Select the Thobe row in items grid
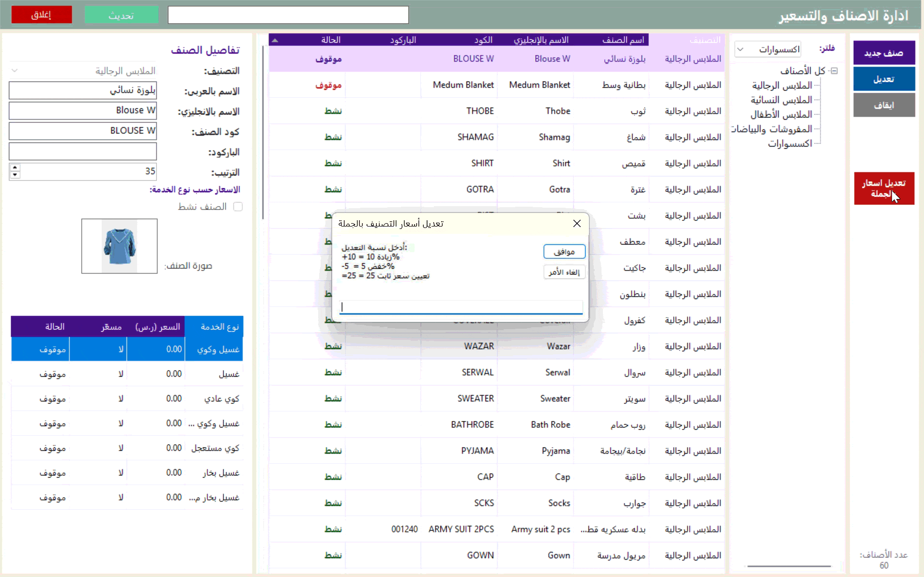The image size is (924, 577). (496, 111)
